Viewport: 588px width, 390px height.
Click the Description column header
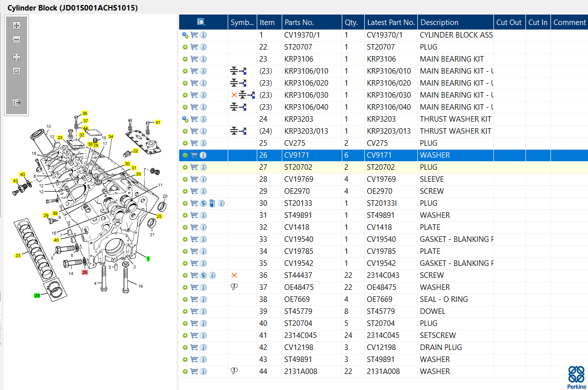tap(439, 23)
